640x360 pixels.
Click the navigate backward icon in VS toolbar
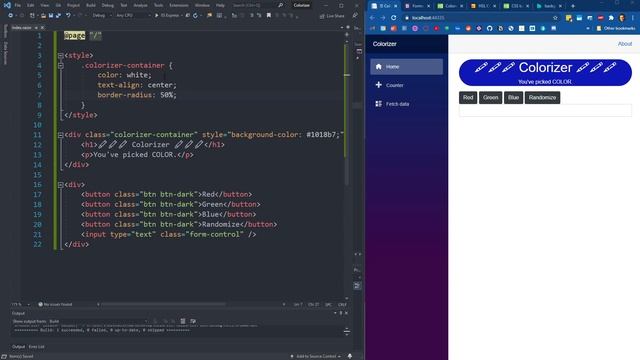tap(11, 16)
